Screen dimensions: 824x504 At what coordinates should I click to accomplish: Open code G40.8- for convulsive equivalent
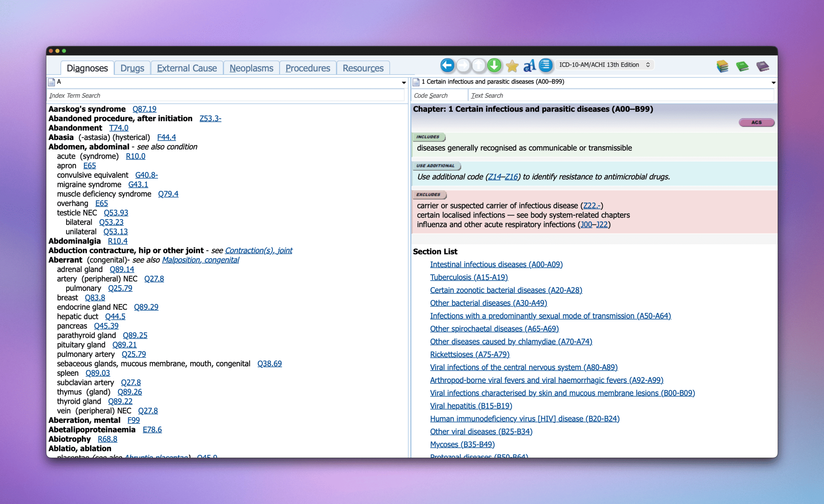pos(146,175)
